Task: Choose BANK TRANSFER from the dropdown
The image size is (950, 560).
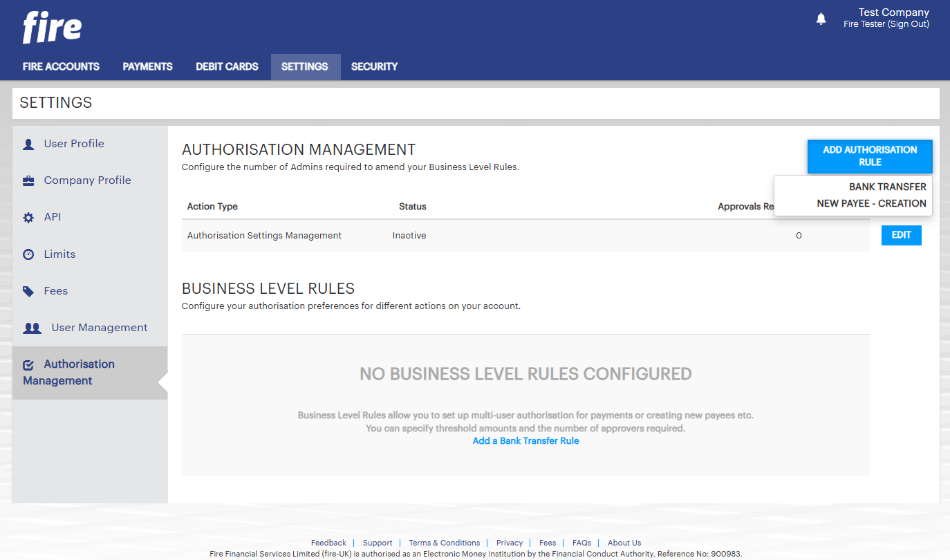Action: tap(888, 187)
